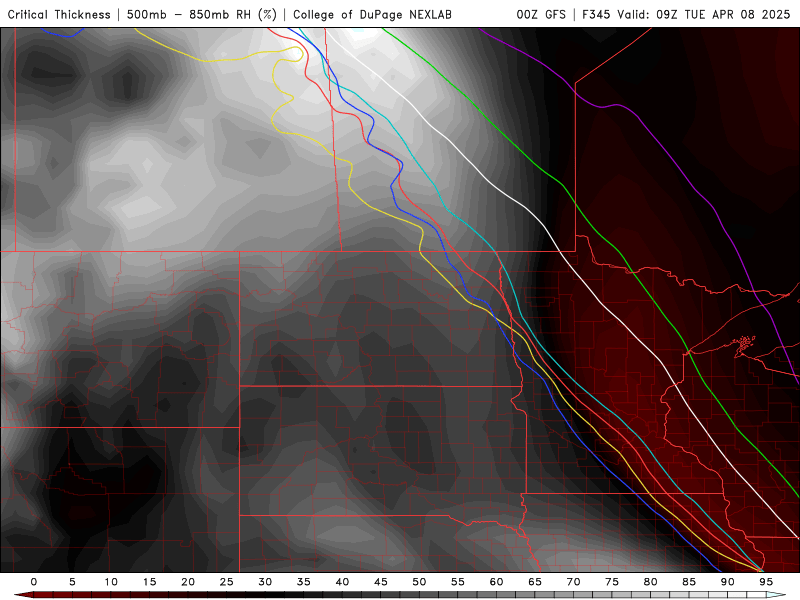
Task: Click the colorbar label "75"
Action: pos(612,582)
